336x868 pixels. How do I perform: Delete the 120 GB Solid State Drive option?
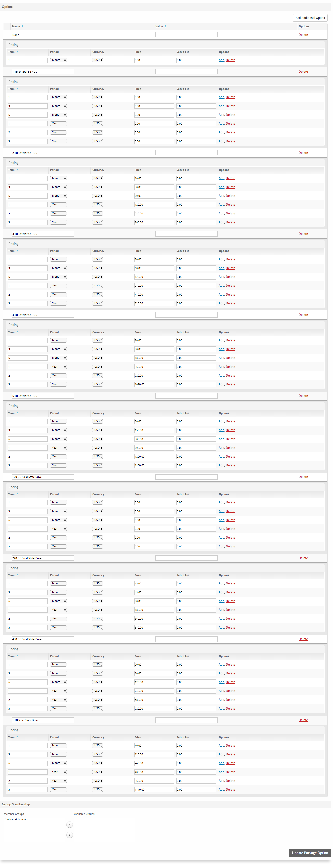pos(303,477)
